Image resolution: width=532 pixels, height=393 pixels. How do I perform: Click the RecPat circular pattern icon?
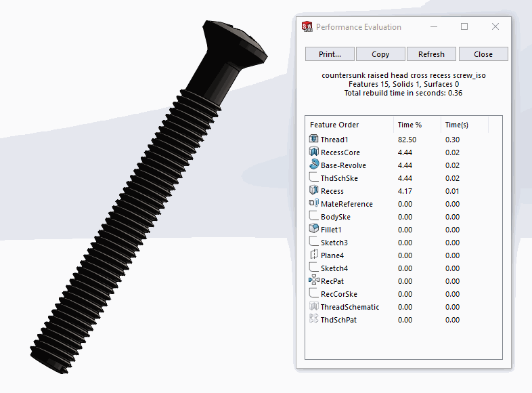[313, 281]
